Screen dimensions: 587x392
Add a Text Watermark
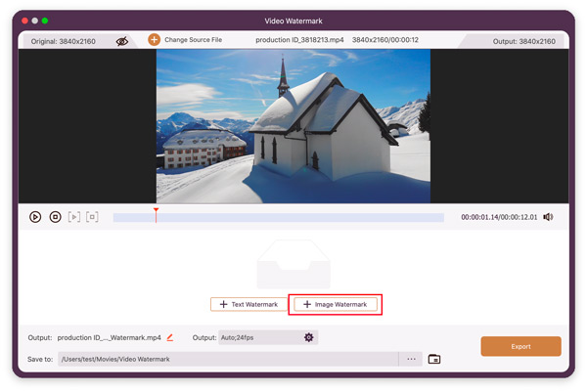pyautogui.click(x=248, y=304)
